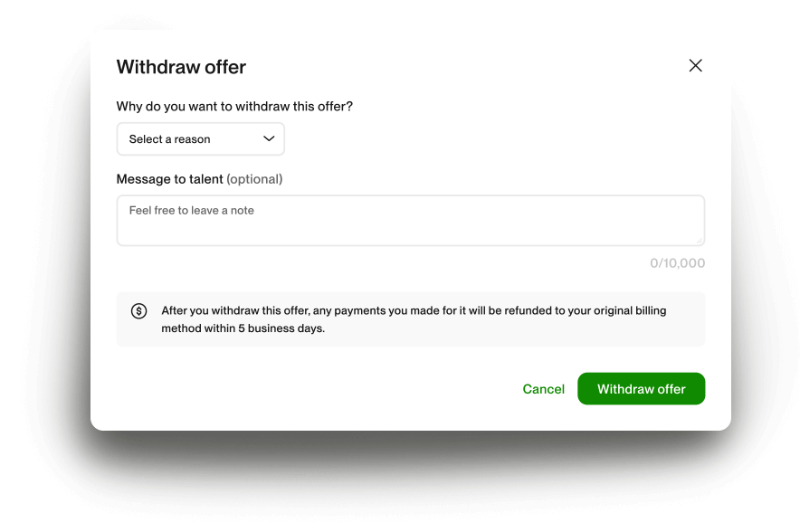Confirm with the green Withdraw offer button
Screen dimensions: 800x532
tap(641, 389)
